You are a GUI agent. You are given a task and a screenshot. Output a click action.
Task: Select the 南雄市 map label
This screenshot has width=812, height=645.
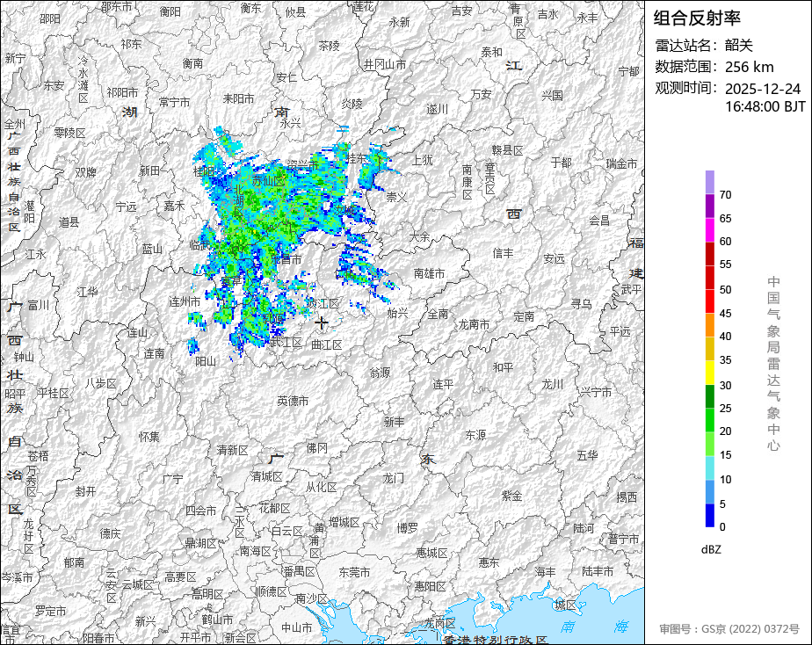[430, 273]
